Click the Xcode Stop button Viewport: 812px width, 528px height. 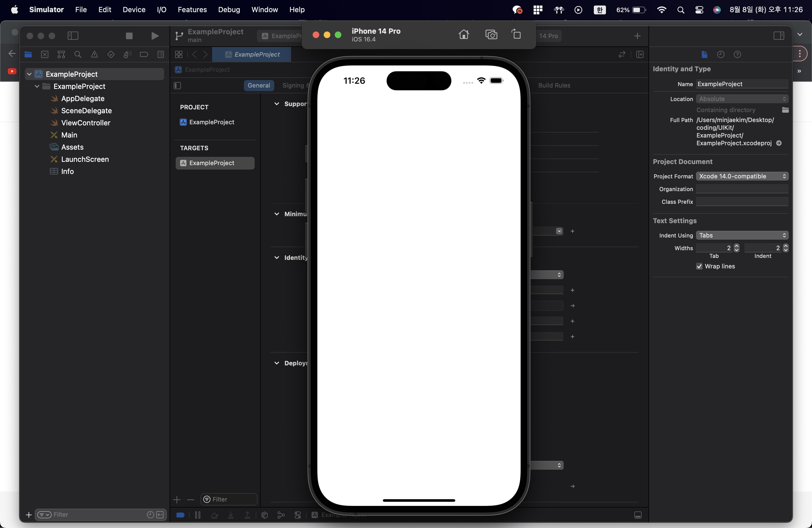(x=129, y=35)
